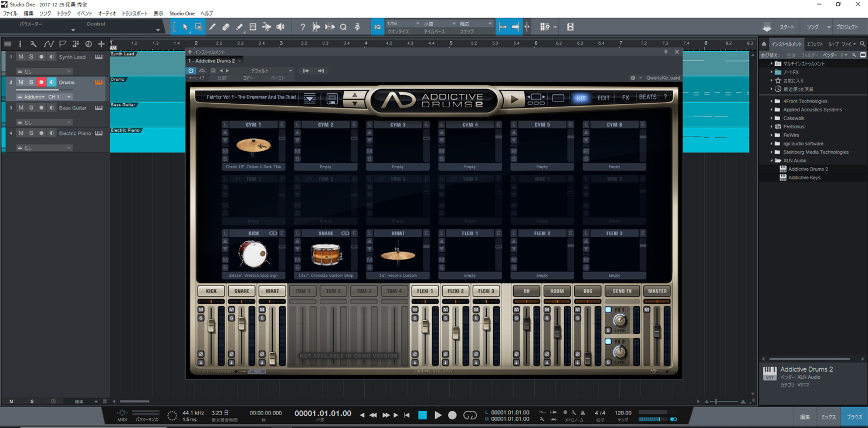Viewport: 868px width, 428px height.
Task: Open the トラック menu
Action: (63, 13)
